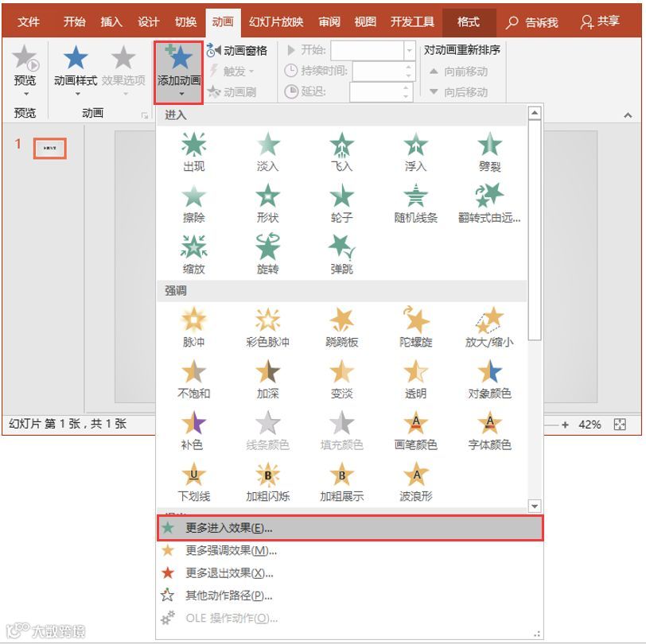Switch to the 开发工具 tab
Image resolution: width=646 pixels, height=644 pixels.
[x=412, y=21]
